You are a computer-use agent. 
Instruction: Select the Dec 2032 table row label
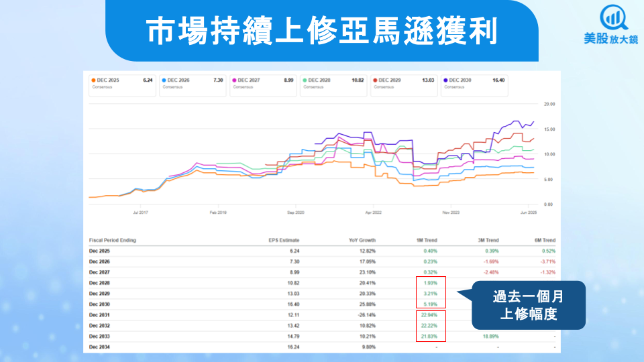[x=99, y=326]
